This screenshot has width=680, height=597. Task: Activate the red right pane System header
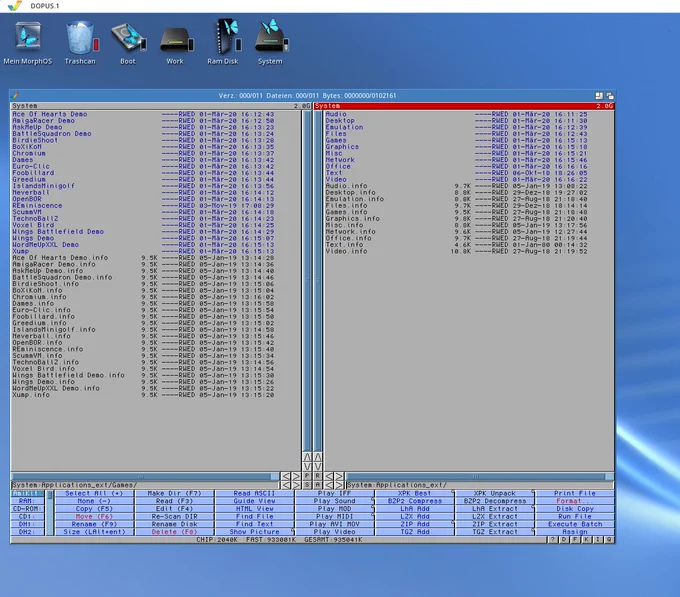(464, 106)
